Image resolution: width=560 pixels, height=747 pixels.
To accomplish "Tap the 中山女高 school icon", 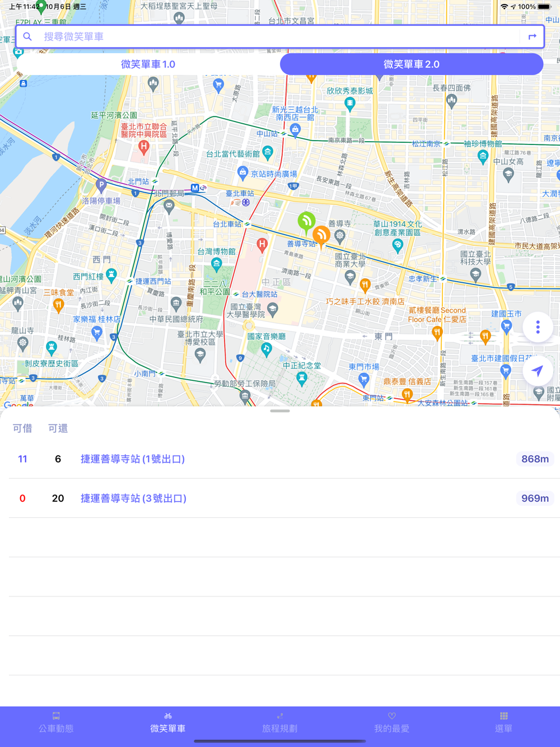I will [508, 174].
